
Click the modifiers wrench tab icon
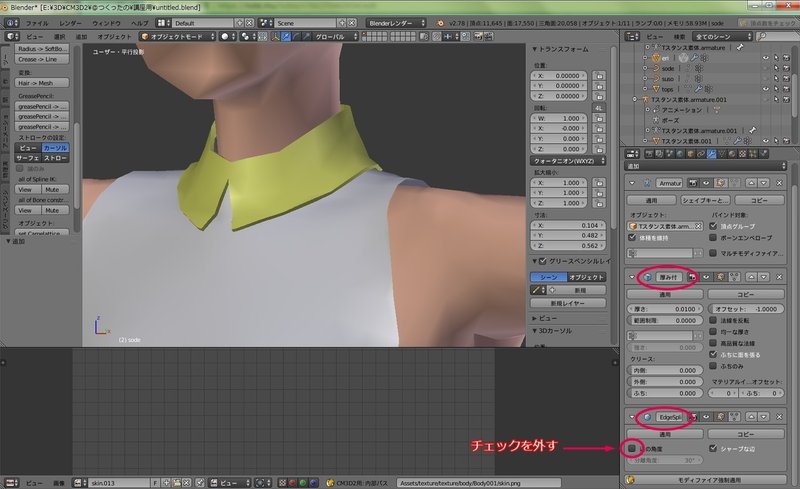coord(711,154)
